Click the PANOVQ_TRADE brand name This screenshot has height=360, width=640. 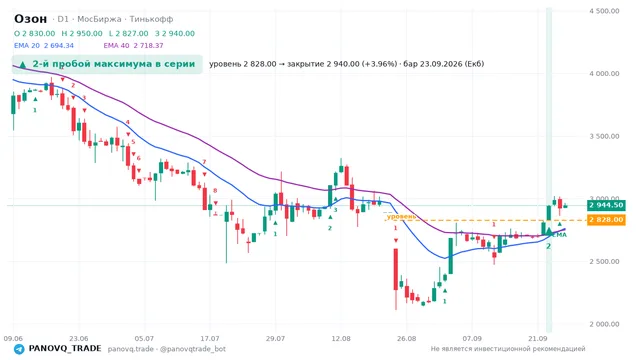(x=65, y=349)
